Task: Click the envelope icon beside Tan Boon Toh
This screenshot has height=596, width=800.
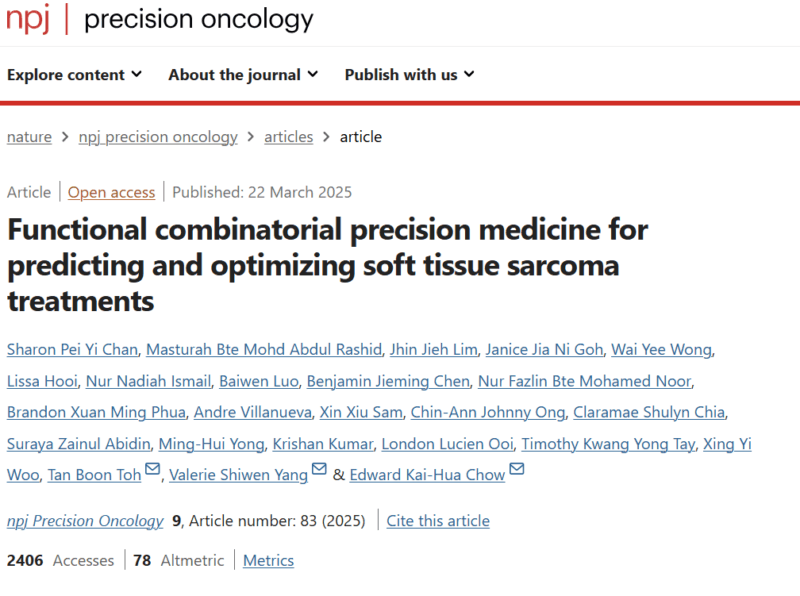Action: click(153, 468)
